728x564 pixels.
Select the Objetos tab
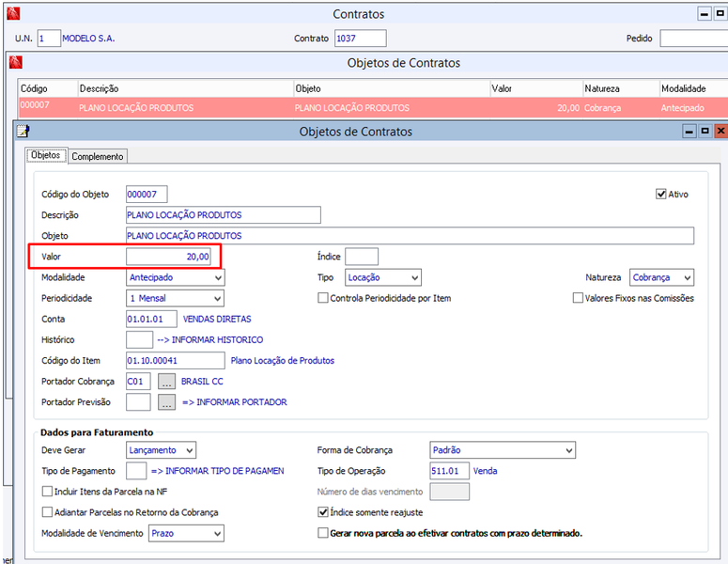click(46, 155)
